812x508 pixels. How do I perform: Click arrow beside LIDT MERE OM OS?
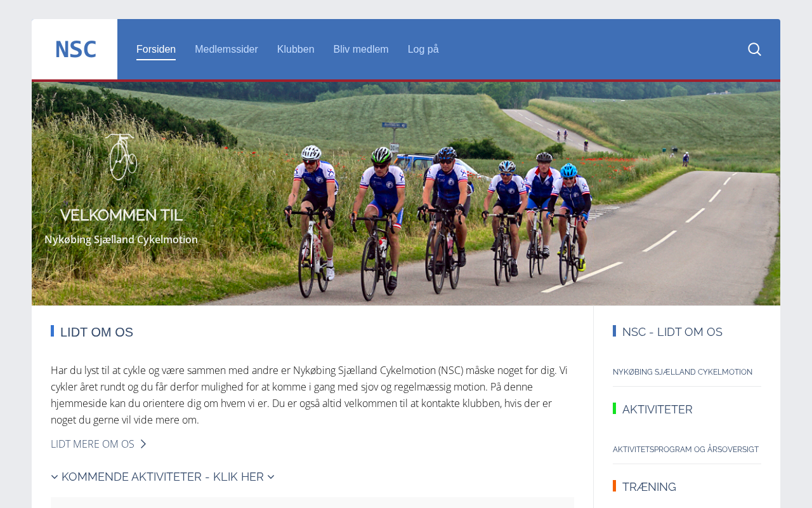click(143, 444)
